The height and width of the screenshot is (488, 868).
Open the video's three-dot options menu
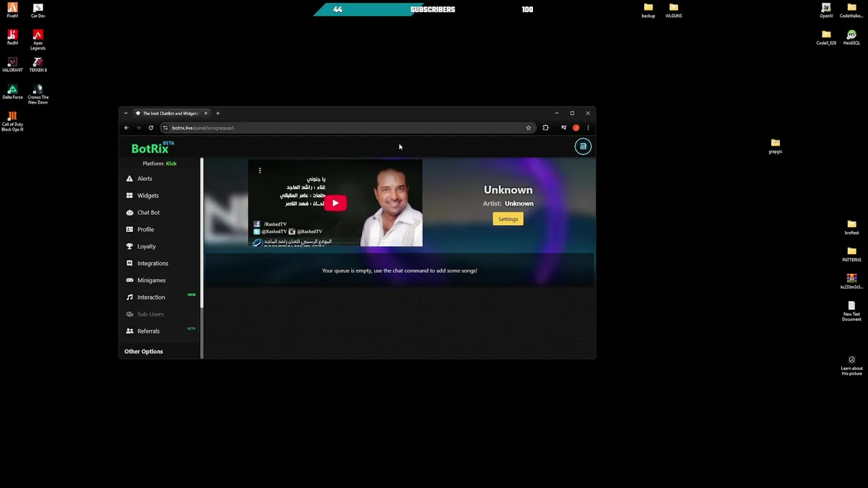[x=260, y=171]
